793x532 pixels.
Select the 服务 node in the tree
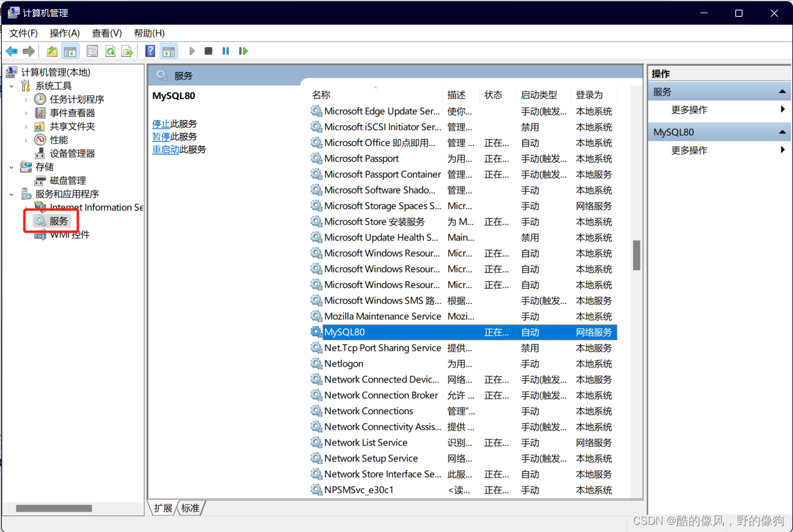[x=59, y=221]
